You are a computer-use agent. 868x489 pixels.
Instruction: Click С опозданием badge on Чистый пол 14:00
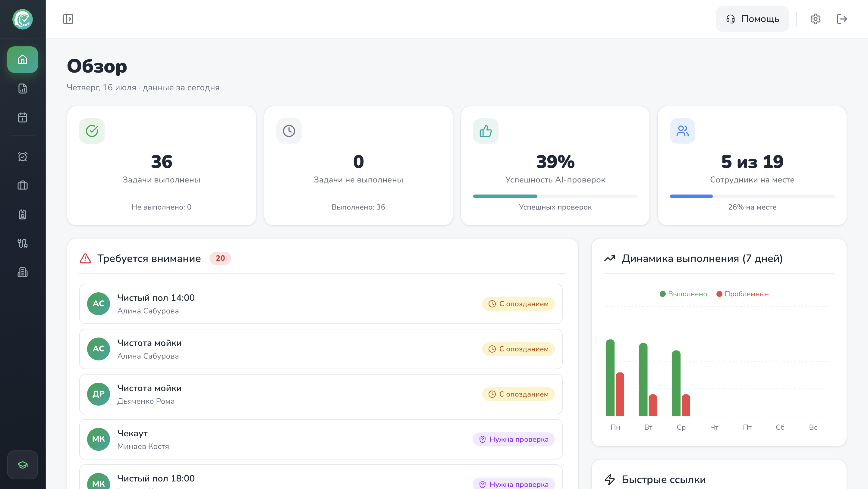pos(518,304)
